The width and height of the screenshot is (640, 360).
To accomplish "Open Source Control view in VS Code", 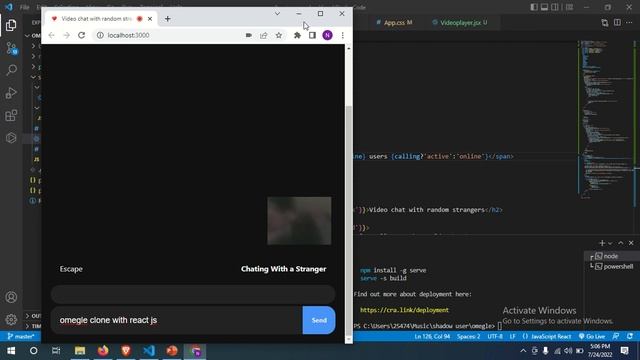I will [x=11, y=48].
